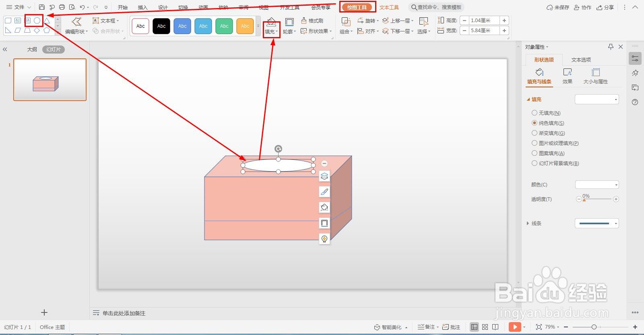Click the 轮廓 outline icon
Viewport: 644px width, 335px height.
(x=289, y=23)
